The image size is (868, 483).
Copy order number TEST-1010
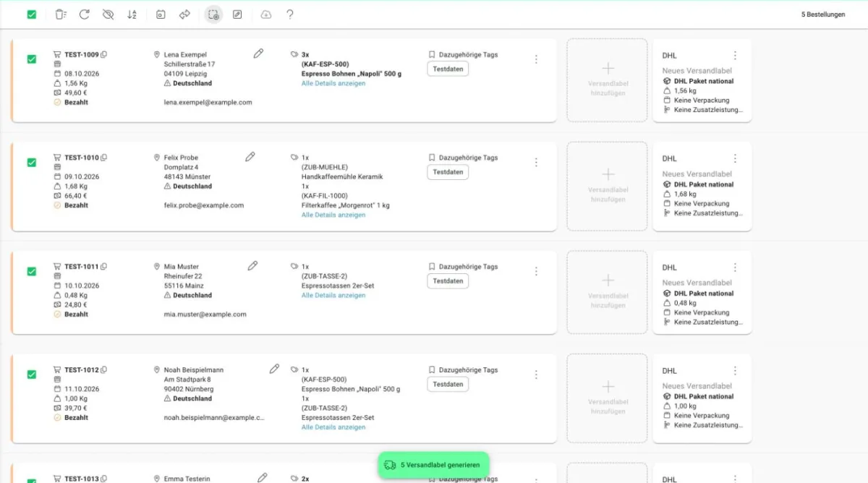(104, 157)
